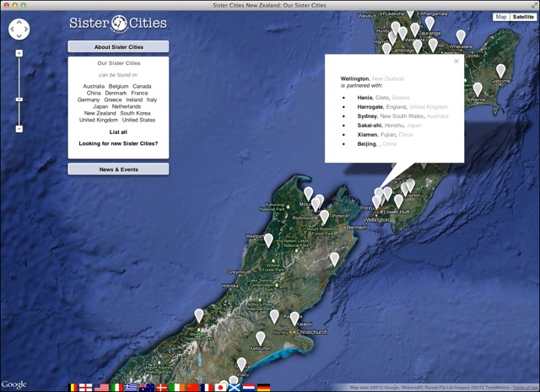Select Harrogate in the Wellington popup

[x=370, y=107]
